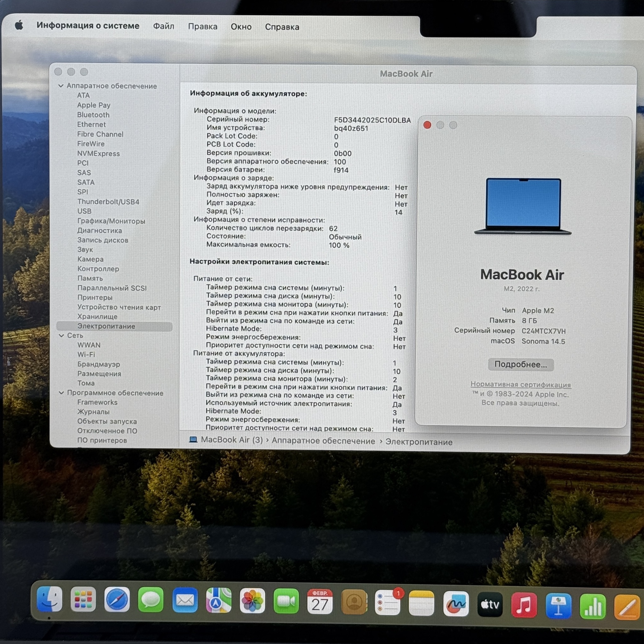This screenshot has height=644, width=644.
Task: Select Bluetooth in the sidebar
Action: click(93, 115)
